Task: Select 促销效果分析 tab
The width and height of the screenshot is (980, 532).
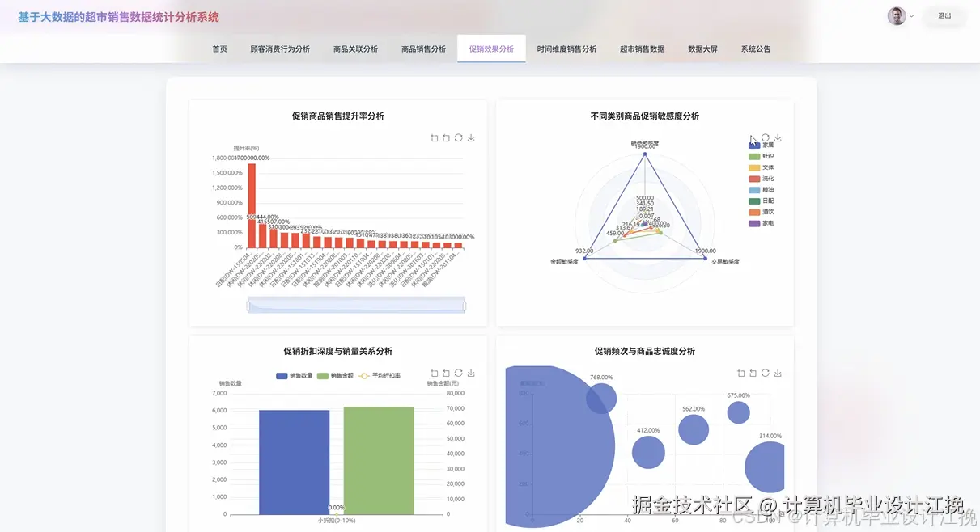Action: tap(491, 49)
